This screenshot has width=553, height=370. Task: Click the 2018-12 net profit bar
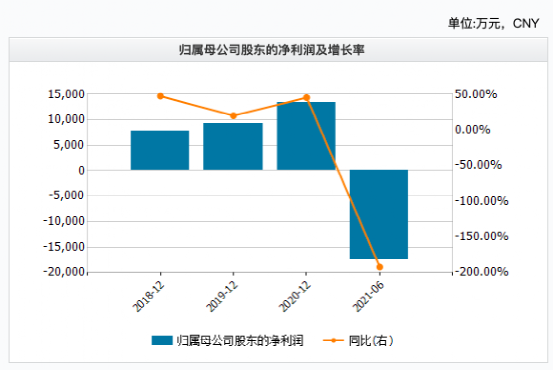coord(160,150)
